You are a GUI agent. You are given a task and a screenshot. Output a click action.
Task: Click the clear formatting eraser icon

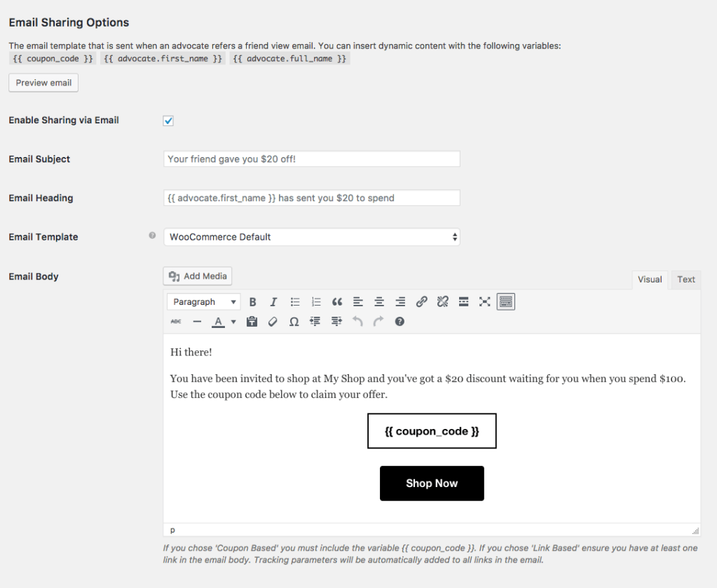(273, 322)
